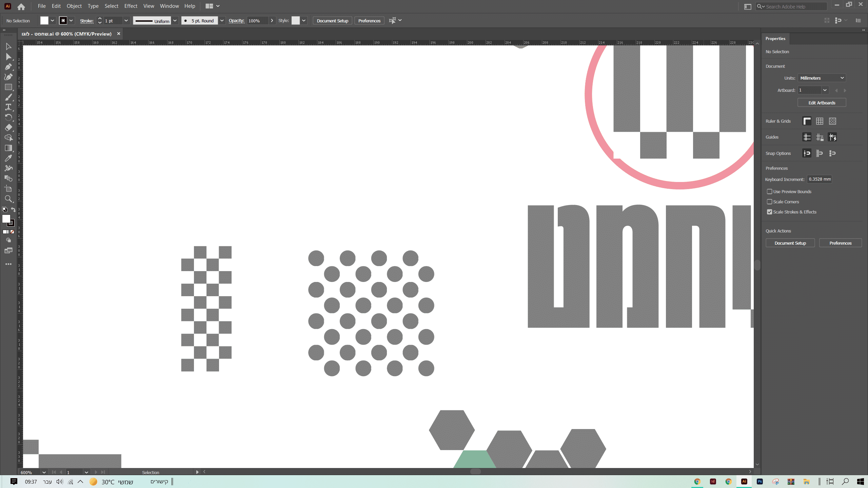Uncheck Scale Strokes & Effects
Screen dimensions: 868x488
click(770, 212)
